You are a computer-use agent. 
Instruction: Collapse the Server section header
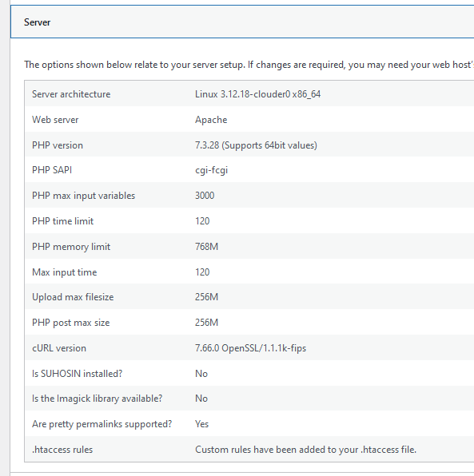(x=242, y=22)
